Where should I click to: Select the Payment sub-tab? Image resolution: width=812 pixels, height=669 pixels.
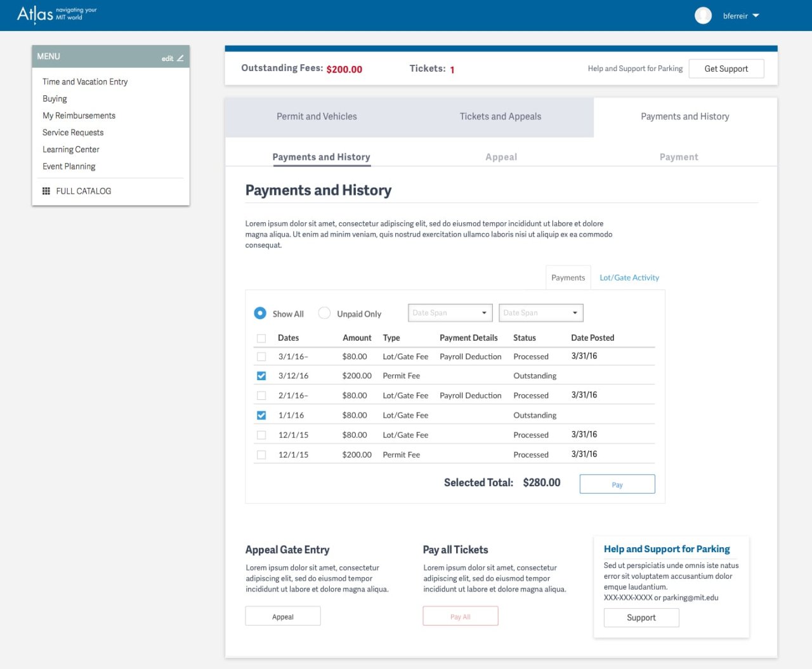point(679,157)
